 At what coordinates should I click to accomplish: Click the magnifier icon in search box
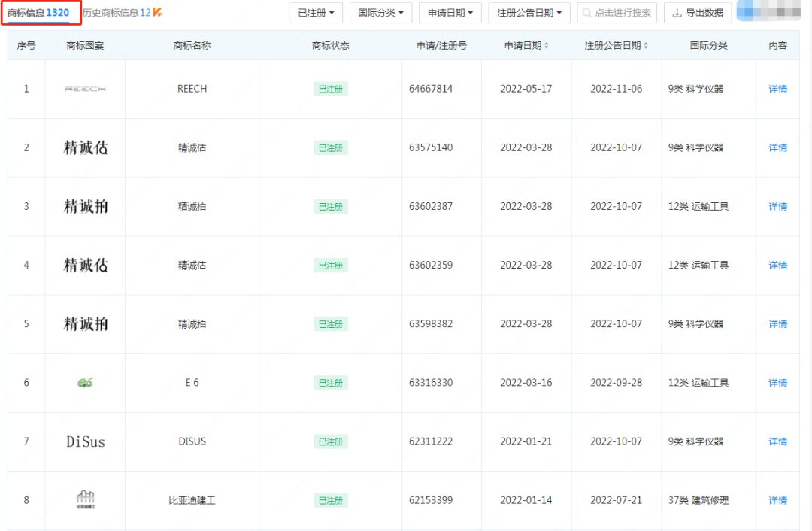point(586,13)
